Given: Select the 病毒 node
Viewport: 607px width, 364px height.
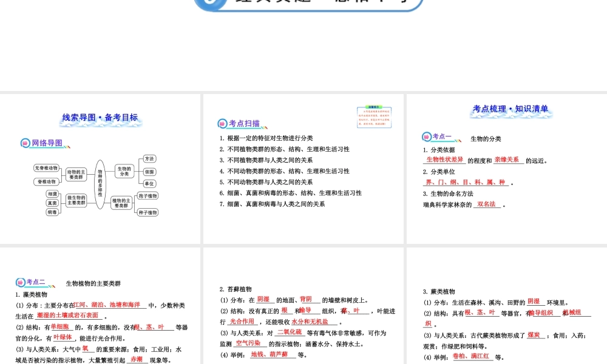Looking at the screenshot, I should click(52, 212).
